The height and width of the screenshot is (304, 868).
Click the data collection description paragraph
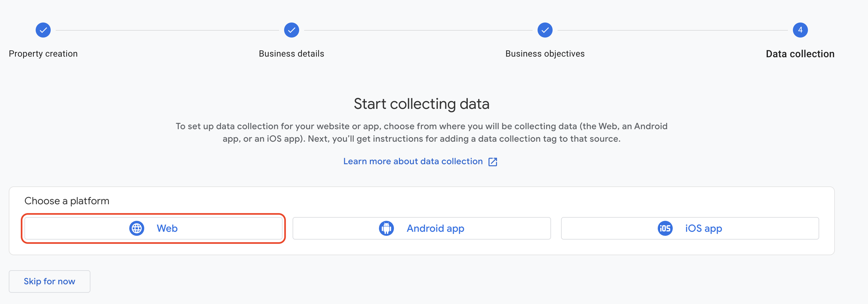(421, 132)
